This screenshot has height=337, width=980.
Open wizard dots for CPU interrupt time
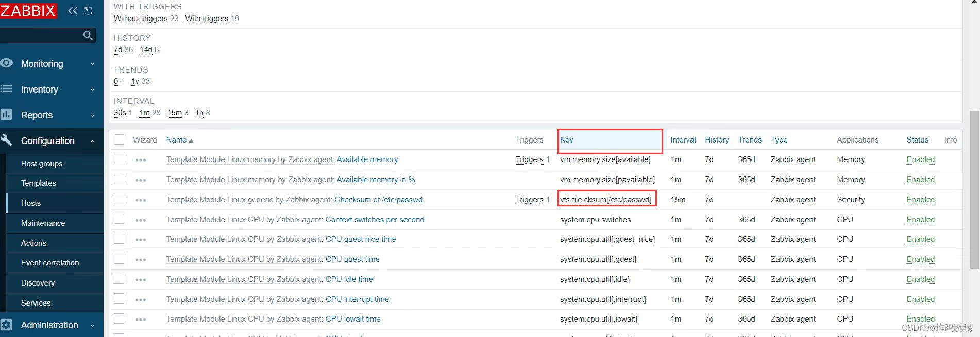coord(141,300)
